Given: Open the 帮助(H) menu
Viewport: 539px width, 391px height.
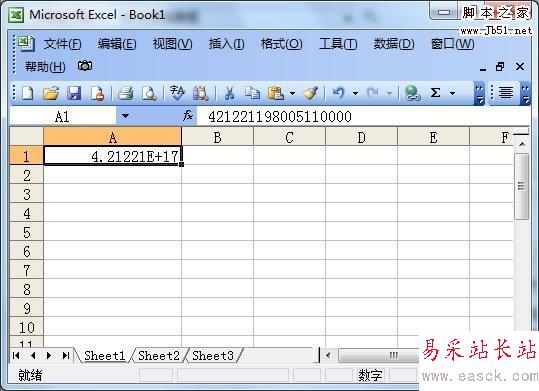Looking at the screenshot, I should (45, 66).
